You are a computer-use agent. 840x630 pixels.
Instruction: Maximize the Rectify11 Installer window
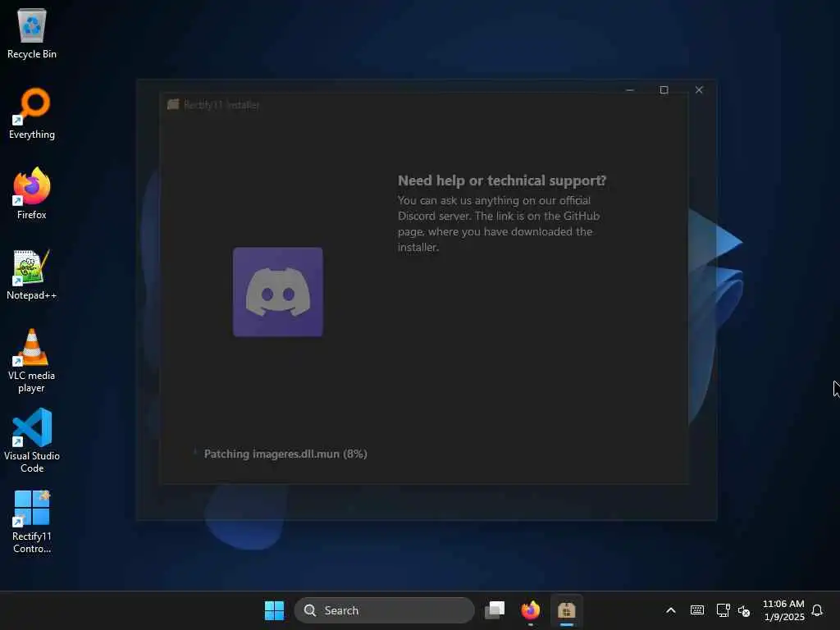point(664,90)
